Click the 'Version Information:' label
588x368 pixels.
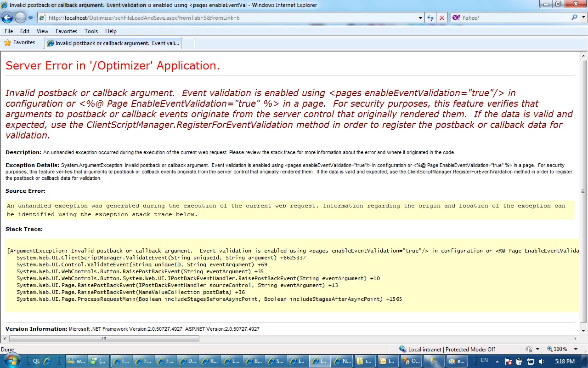36,329
